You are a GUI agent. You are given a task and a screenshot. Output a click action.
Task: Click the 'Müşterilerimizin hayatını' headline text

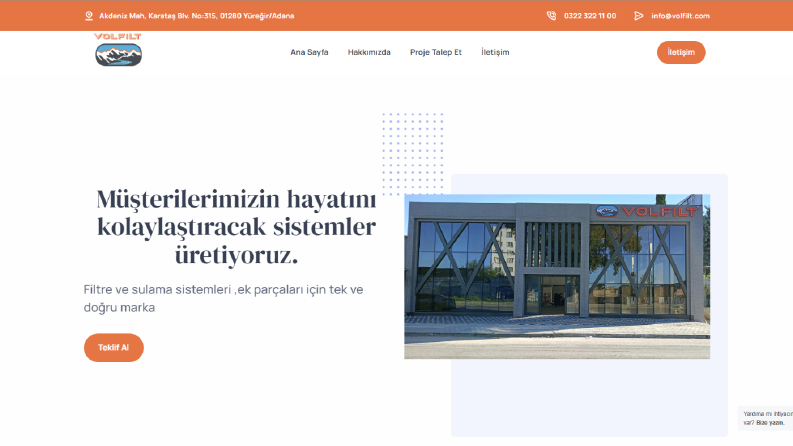(236, 200)
